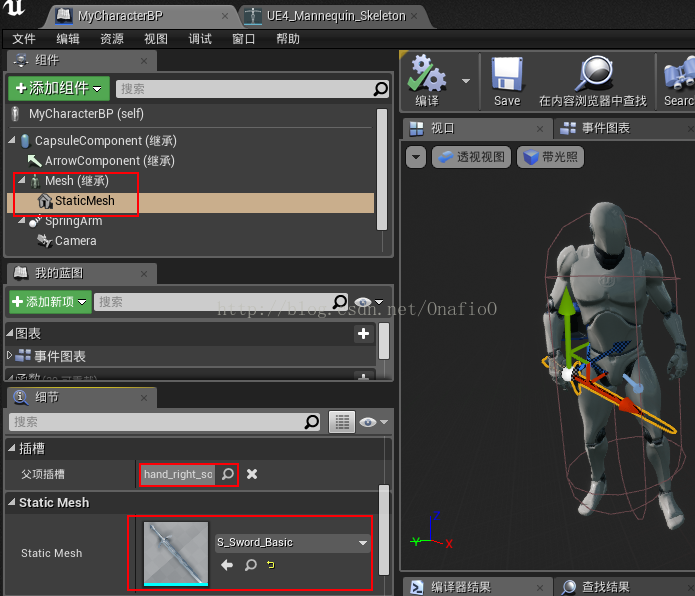Viewport: 695px width, 596px height.
Task: Open details view options eye dropdown
Action: click(x=373, y=422)
